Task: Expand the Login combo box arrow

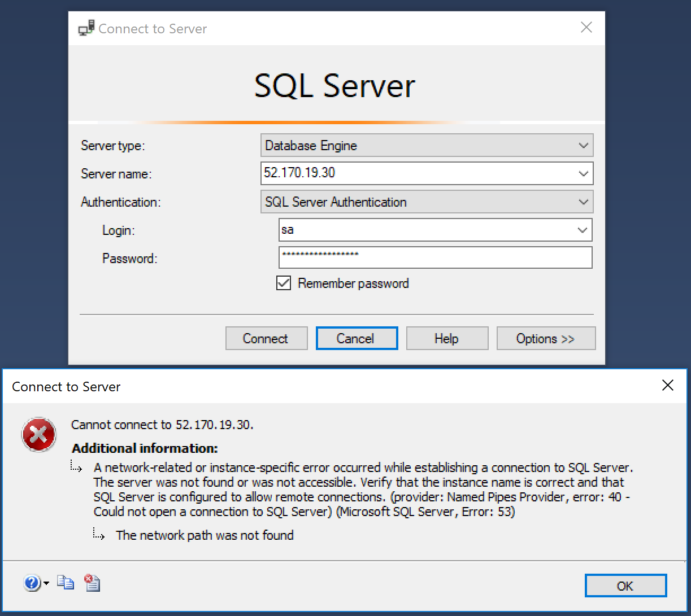Action: pos(583,230)
